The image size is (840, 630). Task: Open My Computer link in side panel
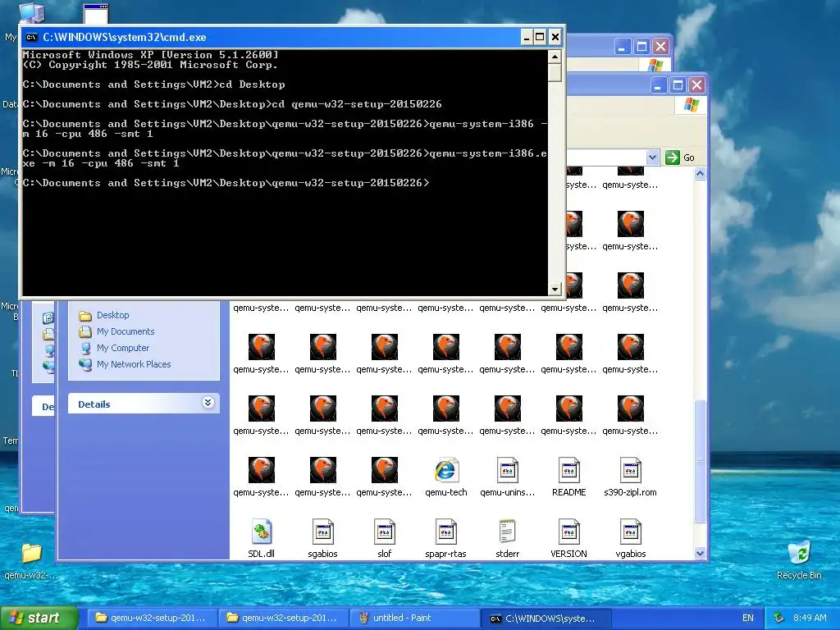click(x=123, y=348)
